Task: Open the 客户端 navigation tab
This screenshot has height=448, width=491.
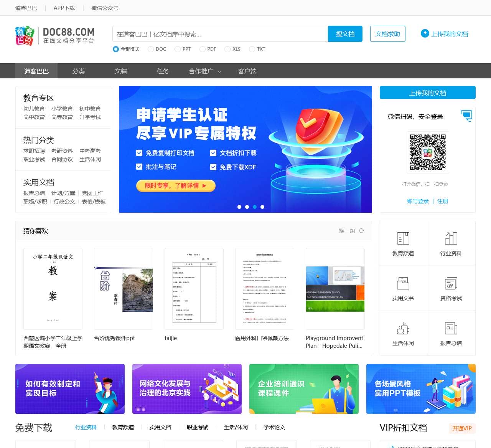Action: click(247, 71)
